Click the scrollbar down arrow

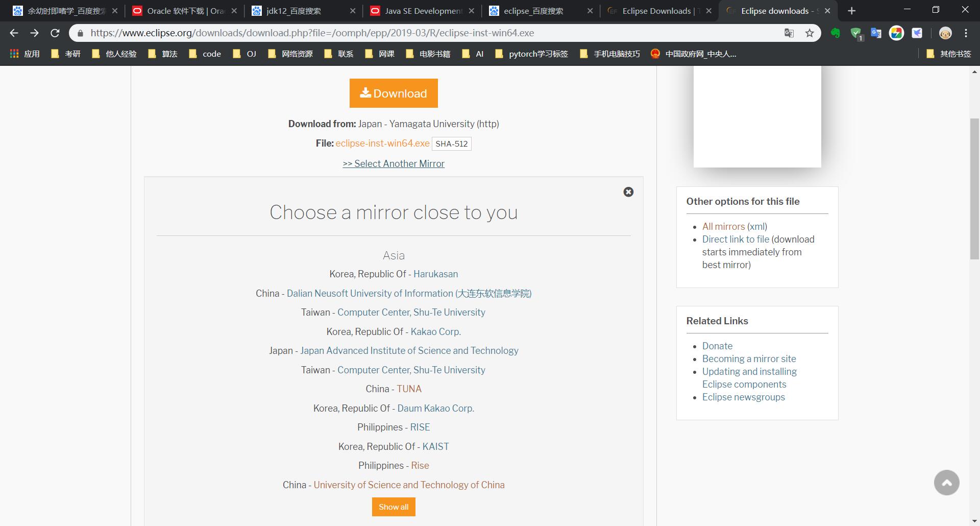point(974,521)
